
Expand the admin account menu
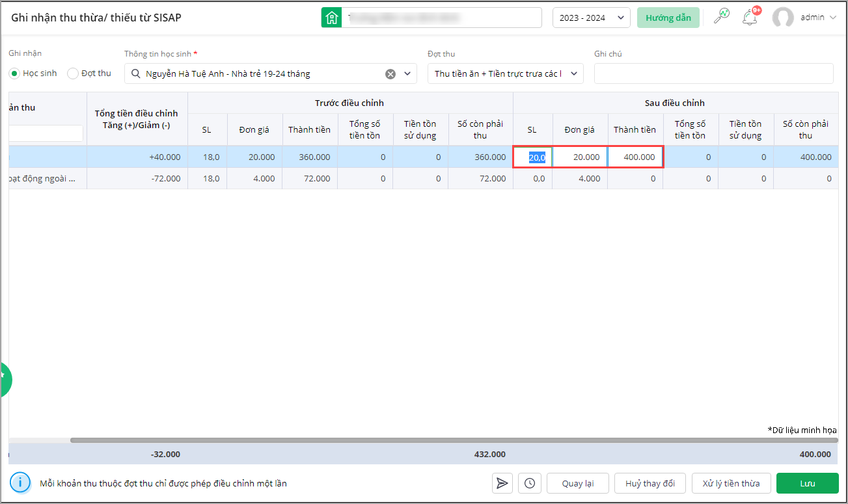(x=832, y=18)
